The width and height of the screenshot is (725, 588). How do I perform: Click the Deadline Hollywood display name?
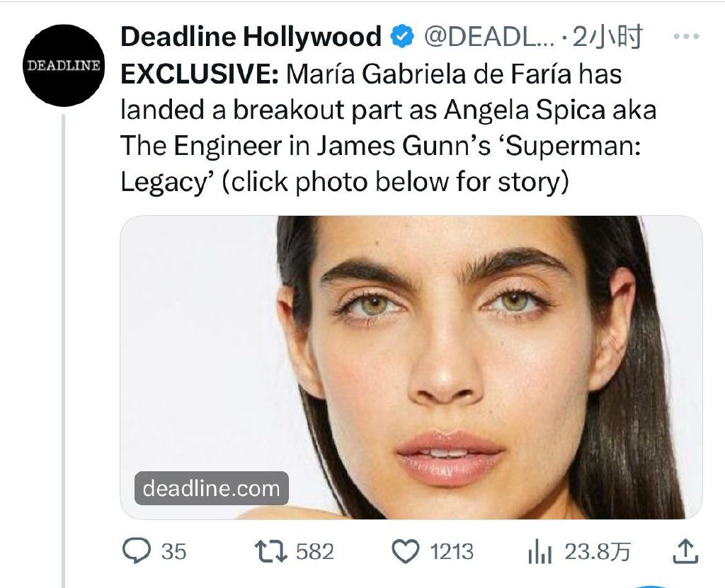251,37
